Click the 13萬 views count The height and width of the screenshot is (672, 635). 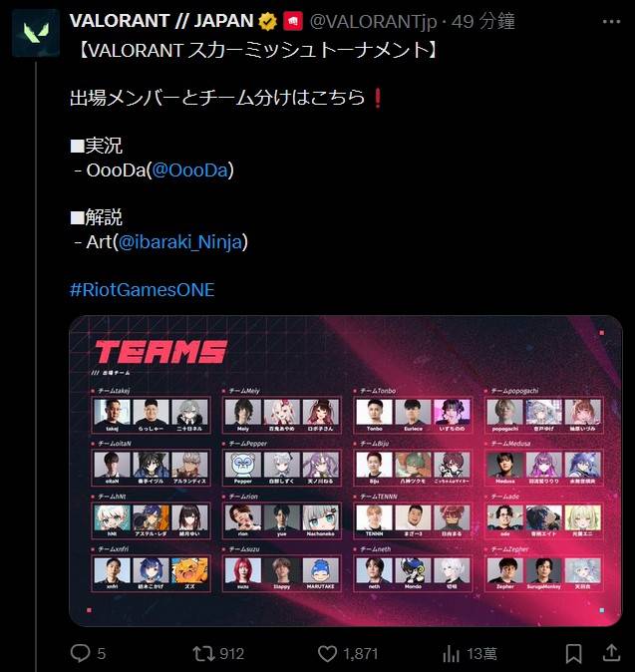(481, 654)
